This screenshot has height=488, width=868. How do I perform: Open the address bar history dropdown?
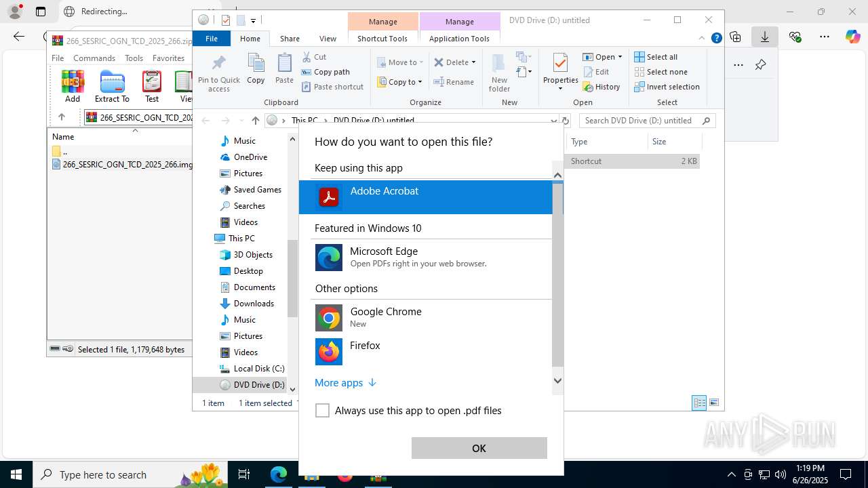[553, 121]
